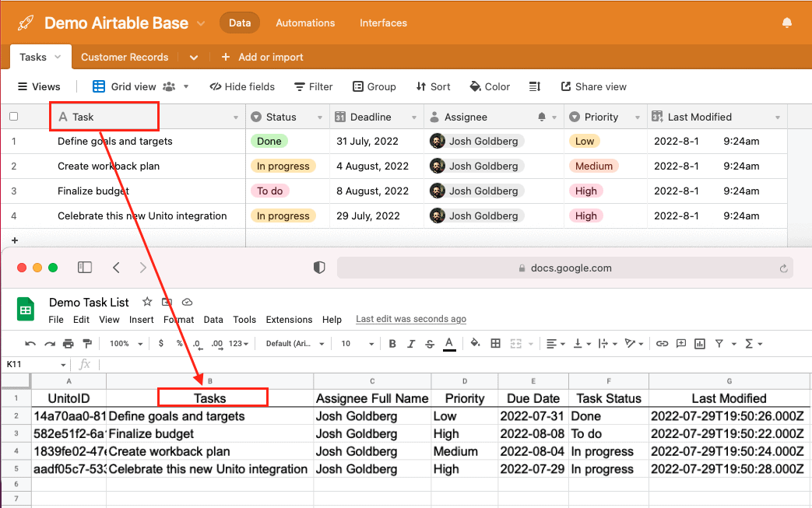This screenshot has width=812, height=508.
Task: Click the docs.google.com address bar
Action: pos(565,268)
